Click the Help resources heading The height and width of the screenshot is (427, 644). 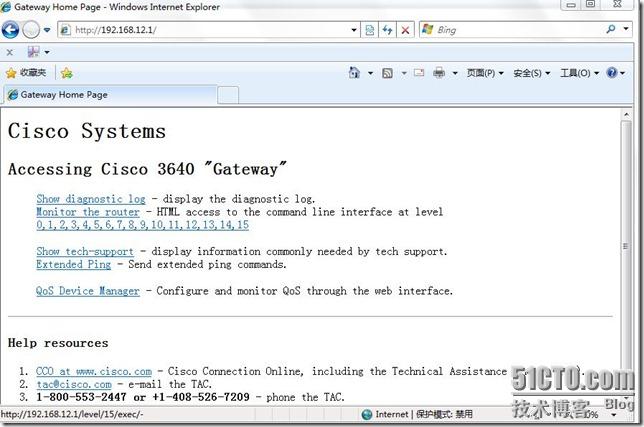pos(58,343)
